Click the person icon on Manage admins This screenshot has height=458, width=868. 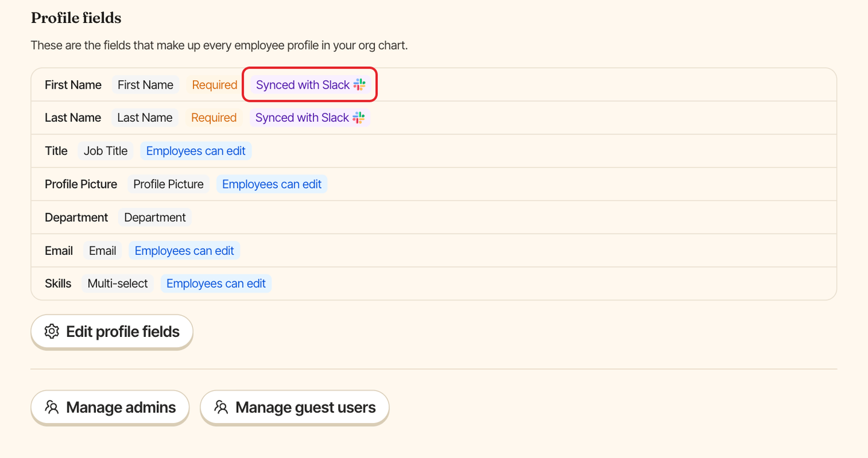[52, 407]
